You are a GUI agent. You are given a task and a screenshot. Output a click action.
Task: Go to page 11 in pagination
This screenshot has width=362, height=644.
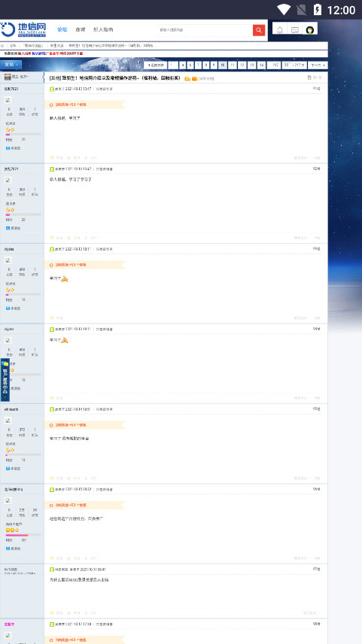point(232,65)
